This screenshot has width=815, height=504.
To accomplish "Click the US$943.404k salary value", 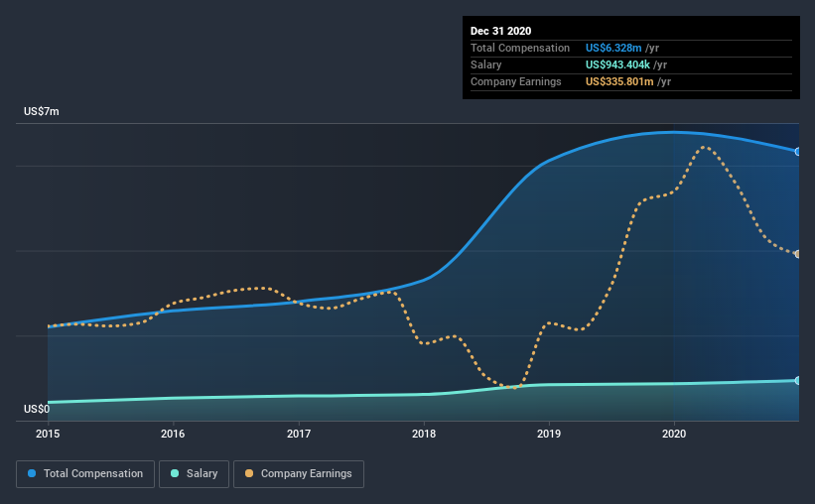I will pyautogui.click(x=617, y=64).
